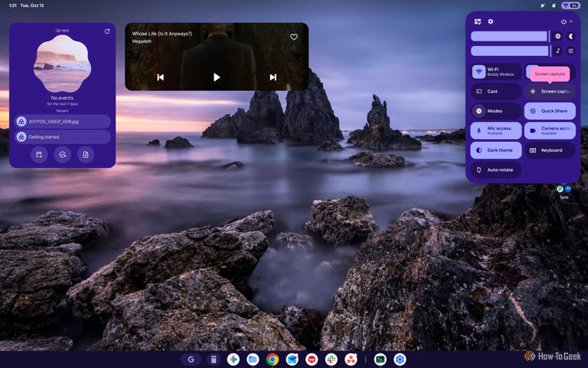Open recent file 20171125_125537_HDR.jpg

62,121
